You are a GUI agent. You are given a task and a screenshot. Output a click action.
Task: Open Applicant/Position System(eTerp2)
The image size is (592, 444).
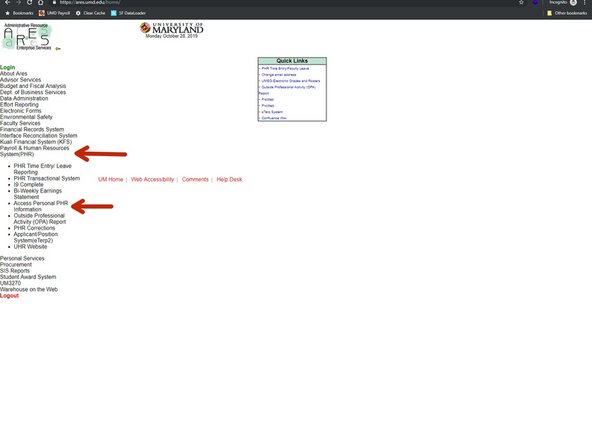(x=36, y=237)
